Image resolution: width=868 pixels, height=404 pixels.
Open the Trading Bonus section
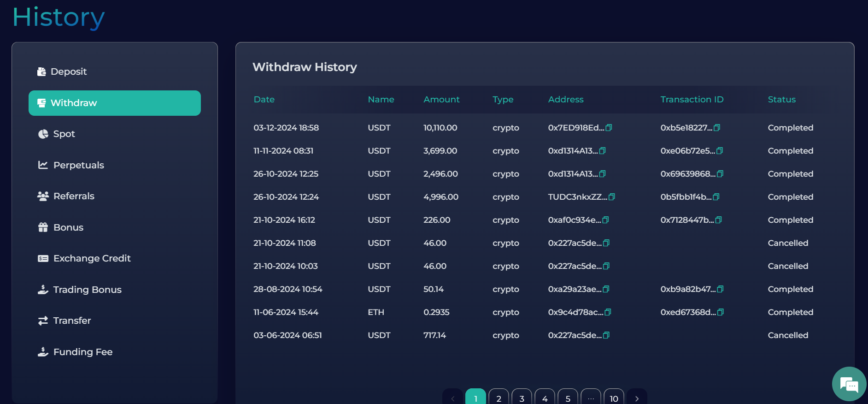[x=87, y=290]
